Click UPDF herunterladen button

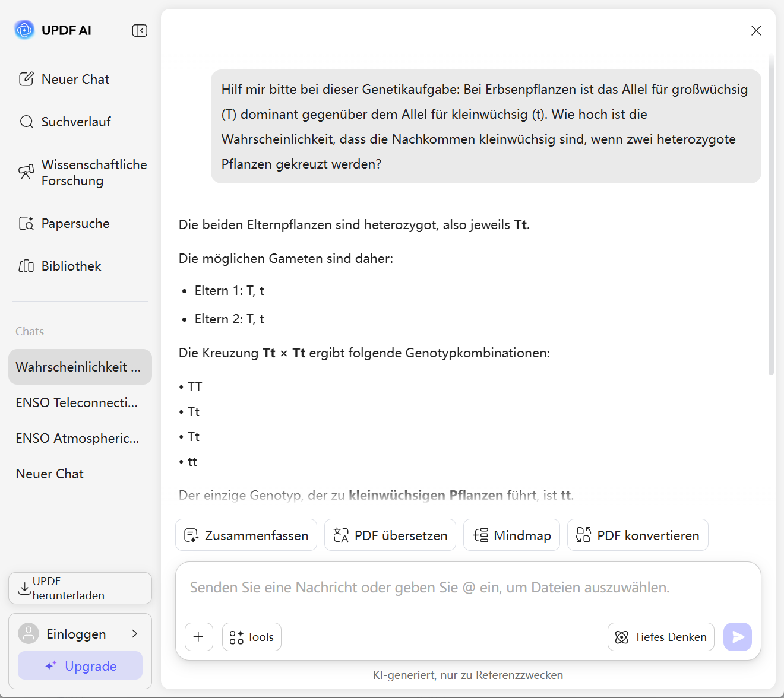click(x=80, y=588)
